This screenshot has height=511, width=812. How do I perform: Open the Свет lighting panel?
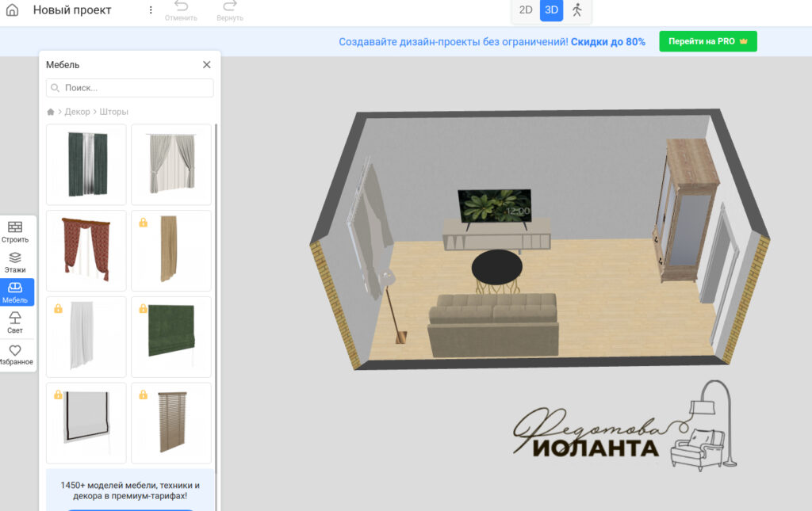[x=15, y=322]
